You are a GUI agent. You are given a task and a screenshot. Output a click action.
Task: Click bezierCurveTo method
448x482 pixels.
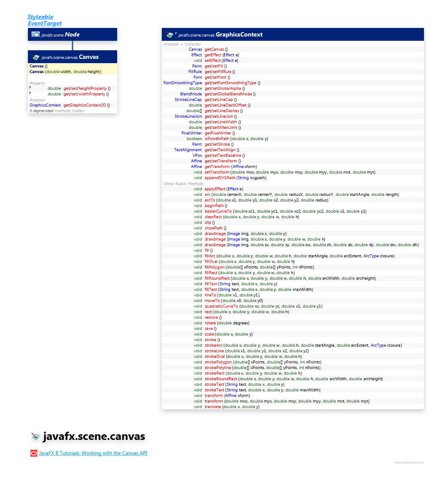click(x=285, y=211)
